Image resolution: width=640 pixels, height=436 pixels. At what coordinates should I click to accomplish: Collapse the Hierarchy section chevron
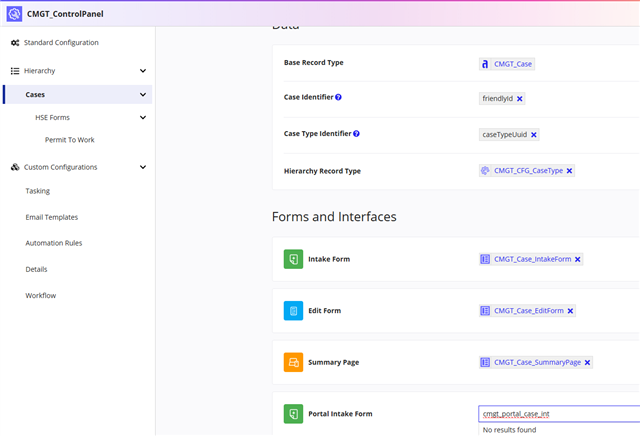coord(143,71)
